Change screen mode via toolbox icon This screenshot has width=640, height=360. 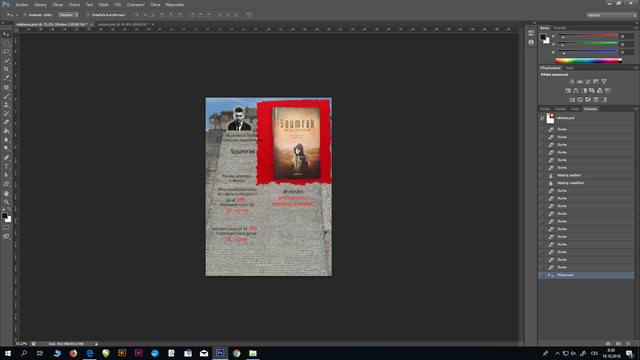[x=6, y=236]
